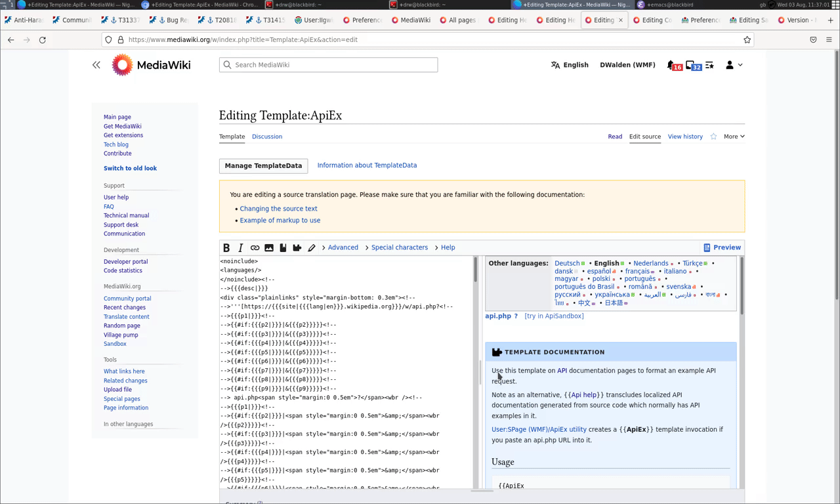Click the padlock site security icon
The image size is (840, 504).
(121, 39)
